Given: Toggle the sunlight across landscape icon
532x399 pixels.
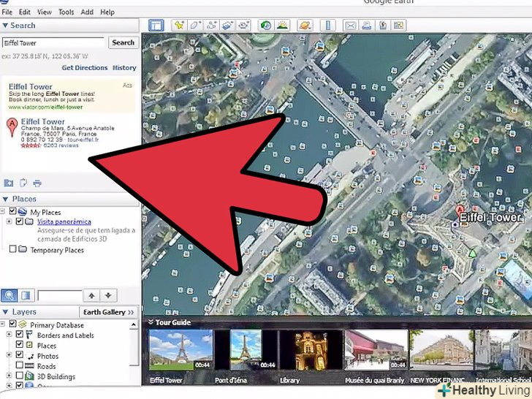Looking at the screenshot, I should click(282, 26).
